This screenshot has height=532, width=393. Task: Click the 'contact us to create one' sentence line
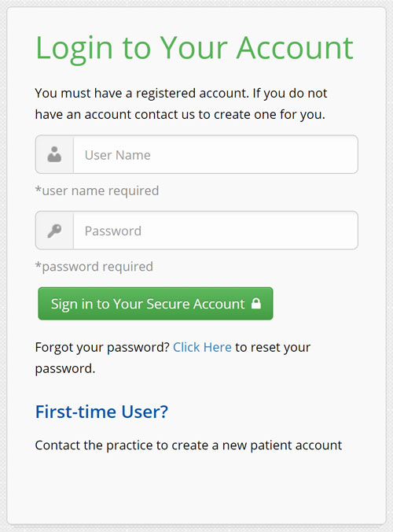(x=180, y=115)
